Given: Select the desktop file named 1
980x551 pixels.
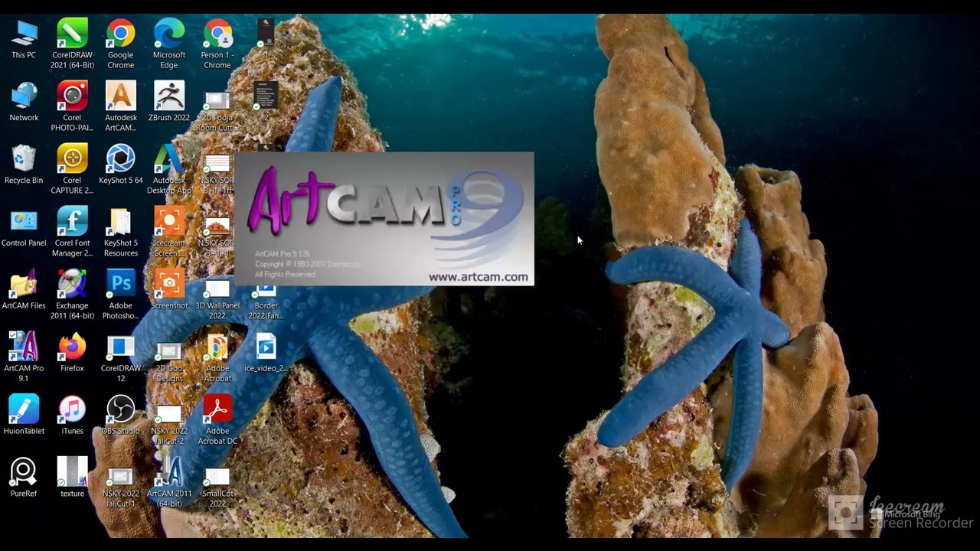Looking at the screenshot, I should [x=266, y=39].
